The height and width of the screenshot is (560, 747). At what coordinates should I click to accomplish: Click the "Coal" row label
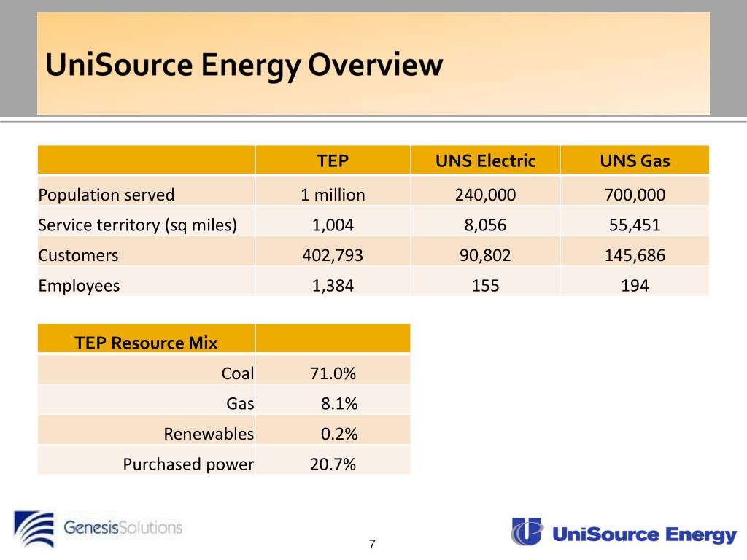(x=238, y=373)
